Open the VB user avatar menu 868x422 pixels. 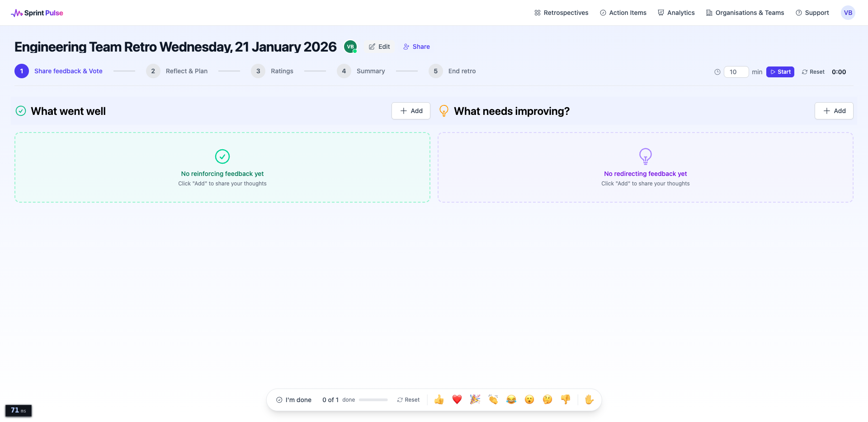pos(848,13)
